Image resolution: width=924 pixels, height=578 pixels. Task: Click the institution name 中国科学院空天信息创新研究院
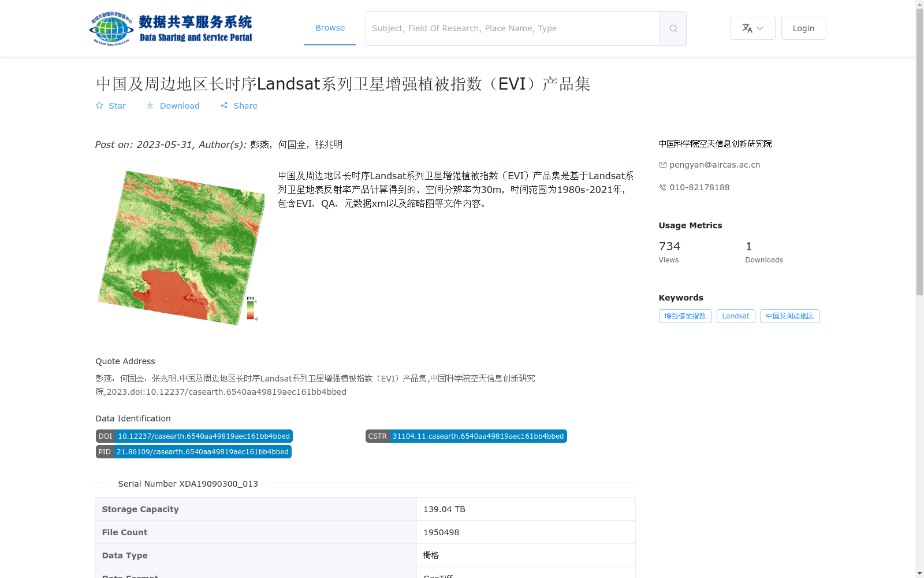(x=715, y=144)
